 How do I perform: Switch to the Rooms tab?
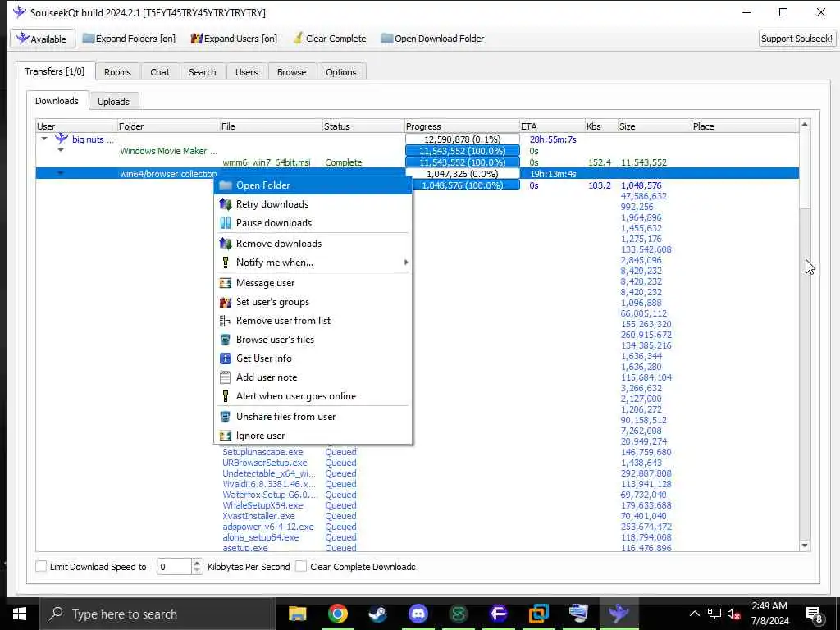pyautogui.click(x=117, y=72)
